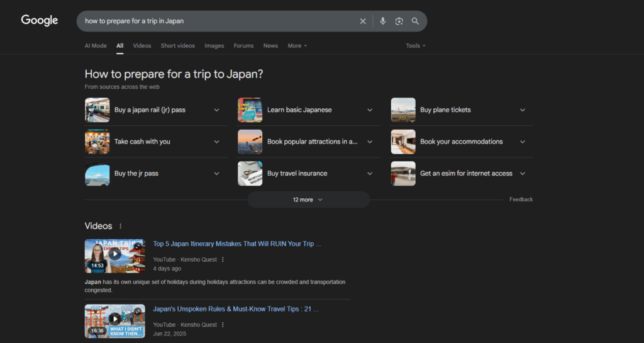
Task: Open "Top 5 Japan Itinerary Mistakes" video link
Action: [236, 244]
